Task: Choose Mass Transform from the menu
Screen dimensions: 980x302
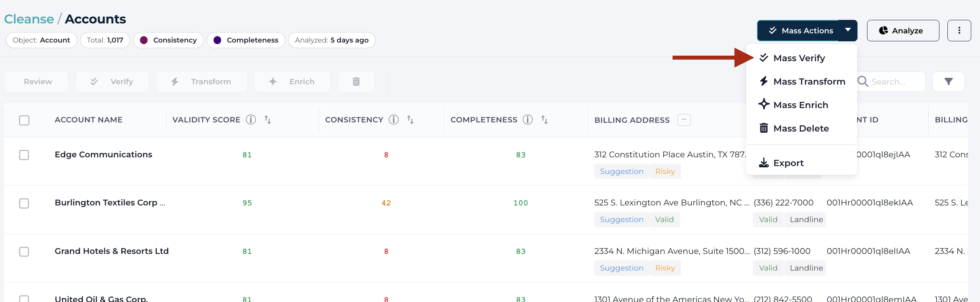Action: pos(801,81)
